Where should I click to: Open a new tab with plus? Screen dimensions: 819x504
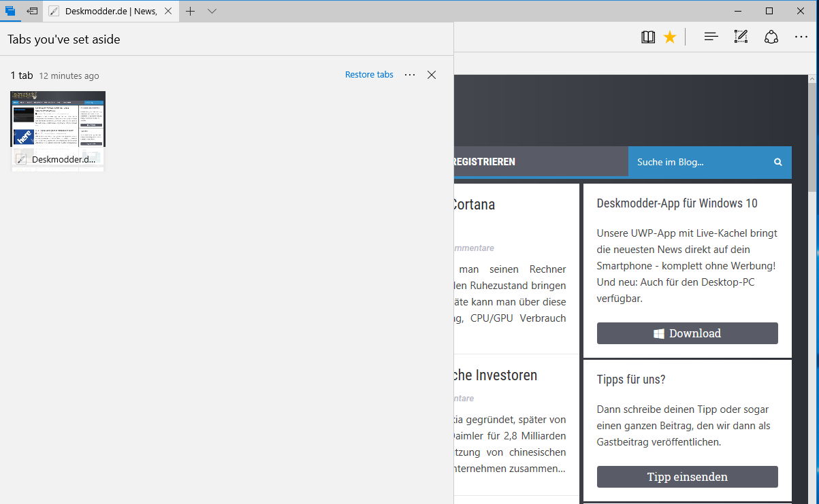(x=191, y=11)
